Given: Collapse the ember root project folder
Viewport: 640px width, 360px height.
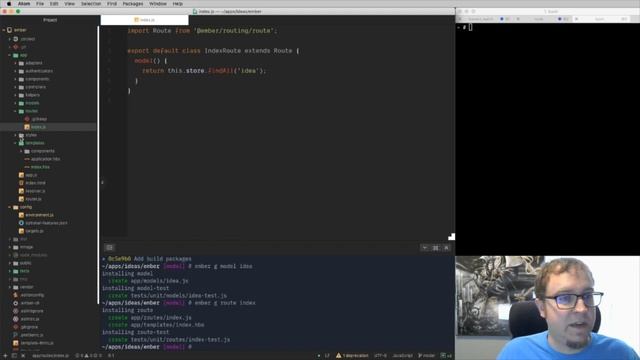Looking at the screenshot, I should point(4,30).
